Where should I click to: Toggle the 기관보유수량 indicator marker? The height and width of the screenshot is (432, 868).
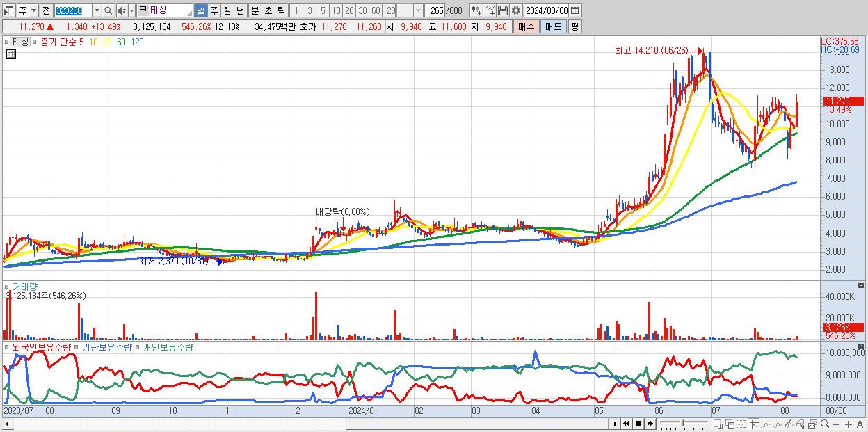click(x=77, y=346)
